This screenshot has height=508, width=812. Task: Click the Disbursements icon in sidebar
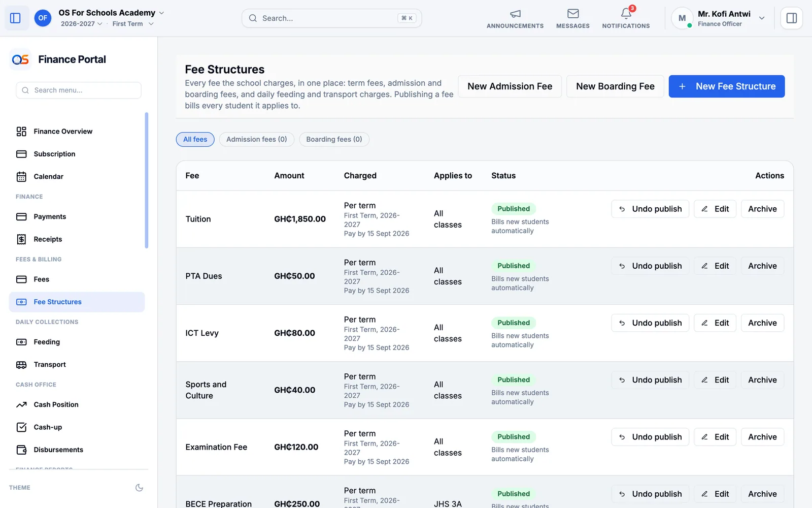click(x=21, y=450)
